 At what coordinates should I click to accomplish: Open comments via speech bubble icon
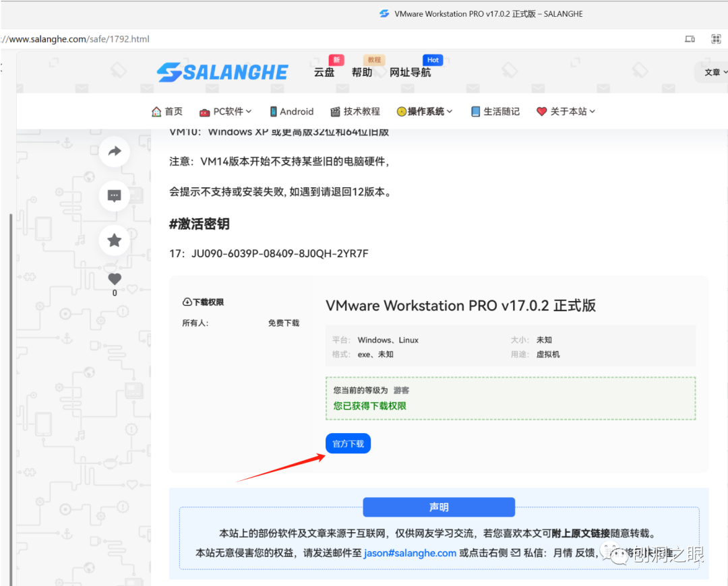tap(114, 196)
